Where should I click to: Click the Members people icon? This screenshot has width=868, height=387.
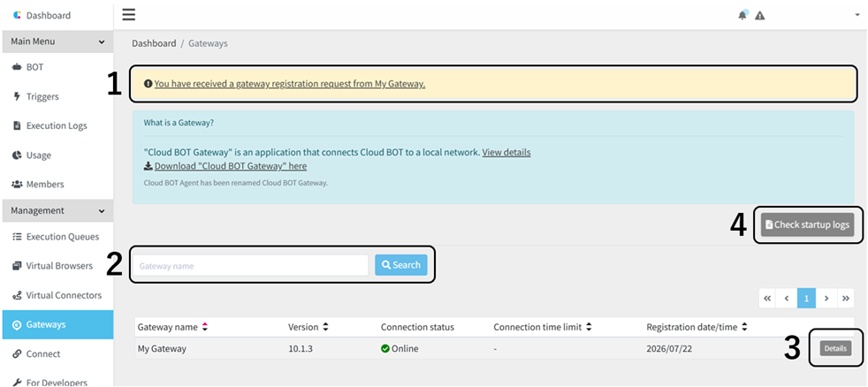(x=17, y=185)
